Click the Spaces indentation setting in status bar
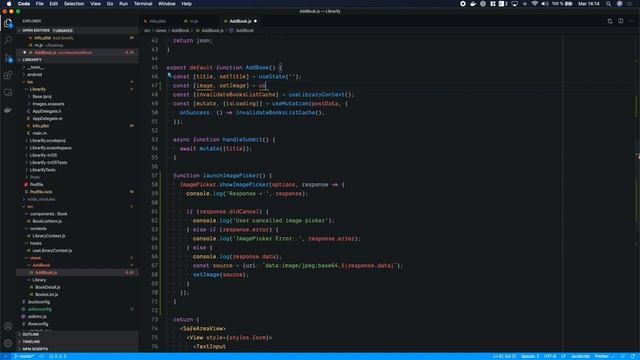The width and height of the screenshot is (640, 360). click(530, 356)
